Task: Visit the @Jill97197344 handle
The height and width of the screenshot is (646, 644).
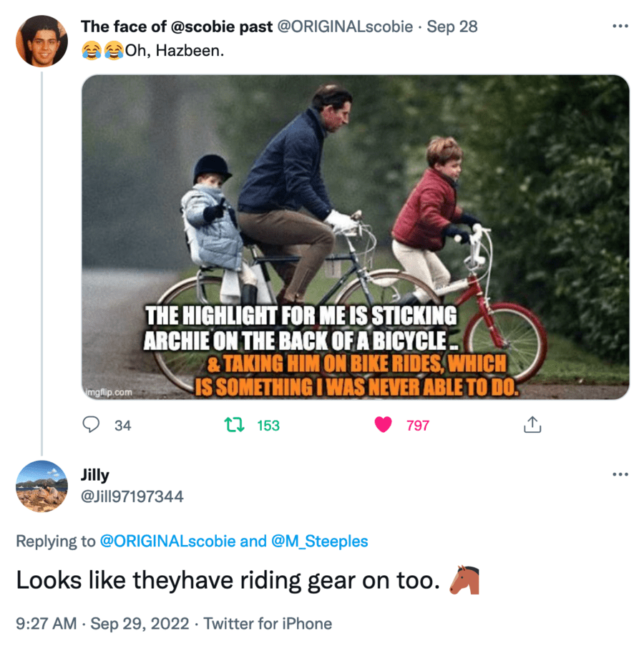Action: click(132, 496)
